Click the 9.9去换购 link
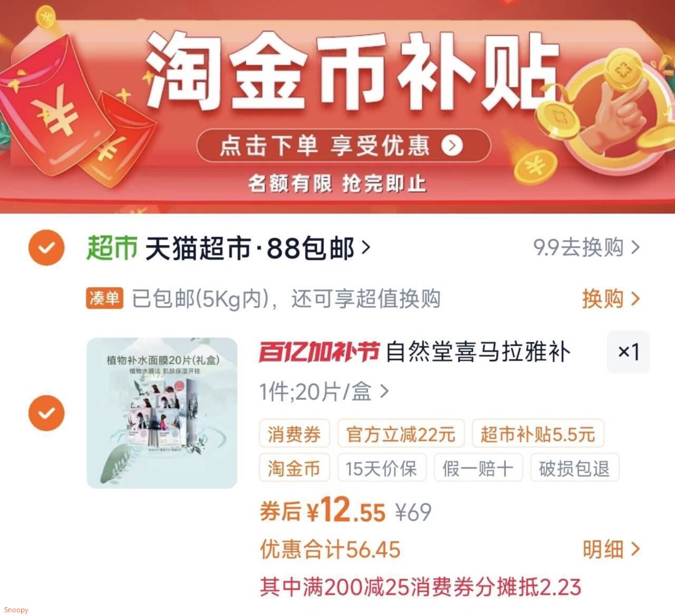Image resolution: width=675 pixels, height=616 pixels. 586,247
